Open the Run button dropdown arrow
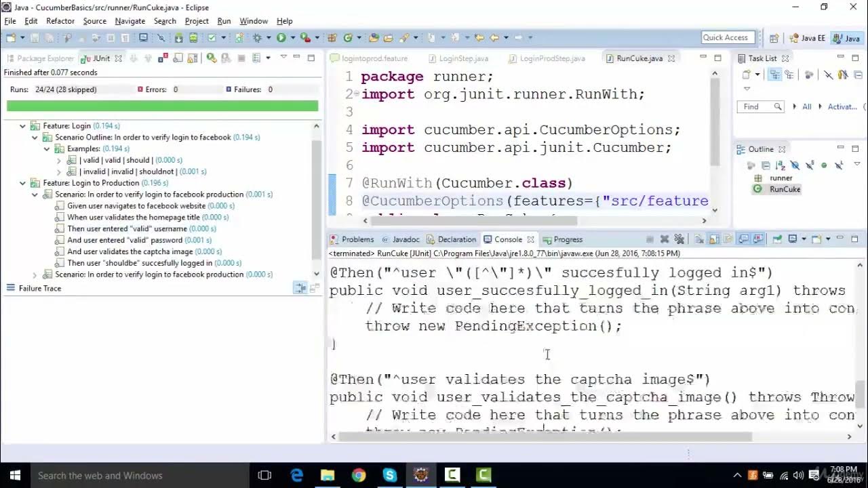Image resolution: width=868 pixels, height=488 pixels. click(x=292, y=37)
